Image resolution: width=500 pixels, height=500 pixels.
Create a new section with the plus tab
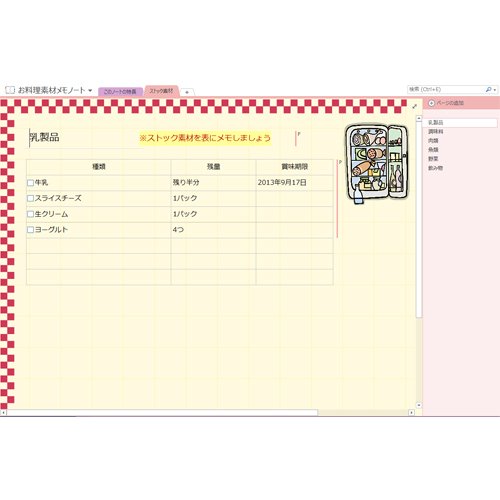187,92
